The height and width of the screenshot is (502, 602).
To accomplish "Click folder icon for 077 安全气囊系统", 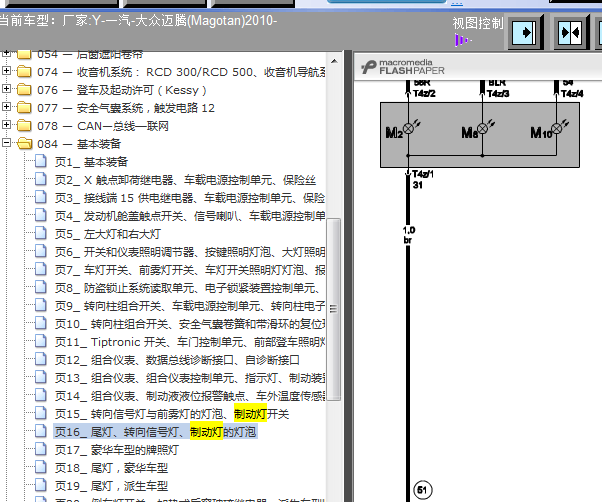I will point(25,107).
